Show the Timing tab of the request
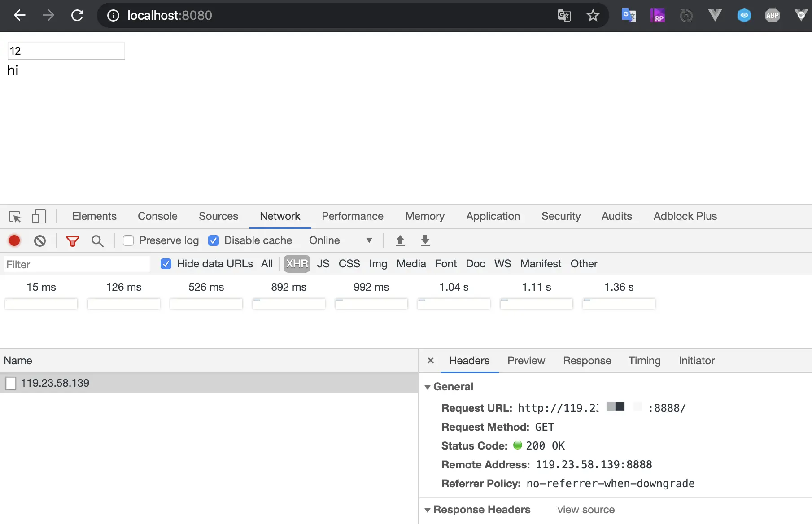Image resolution: width=812 pixels, height=524 pixels. 644,361
